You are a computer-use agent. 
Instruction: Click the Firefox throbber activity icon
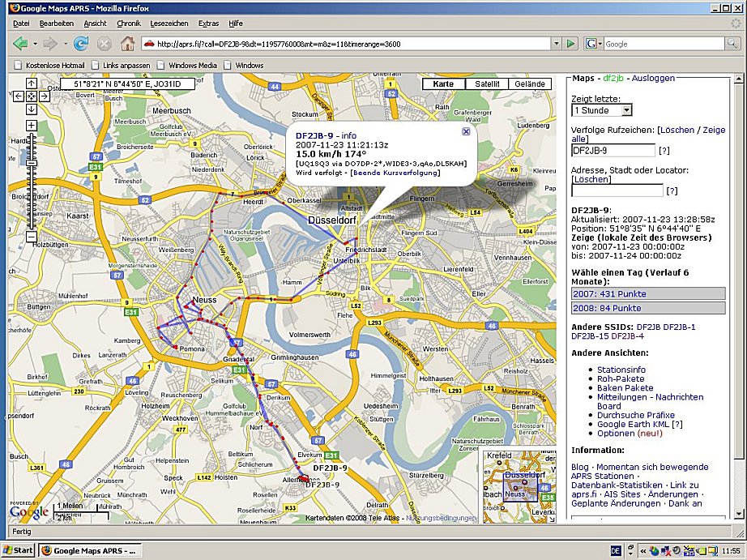pyautogui.click(x=736, y=23)
